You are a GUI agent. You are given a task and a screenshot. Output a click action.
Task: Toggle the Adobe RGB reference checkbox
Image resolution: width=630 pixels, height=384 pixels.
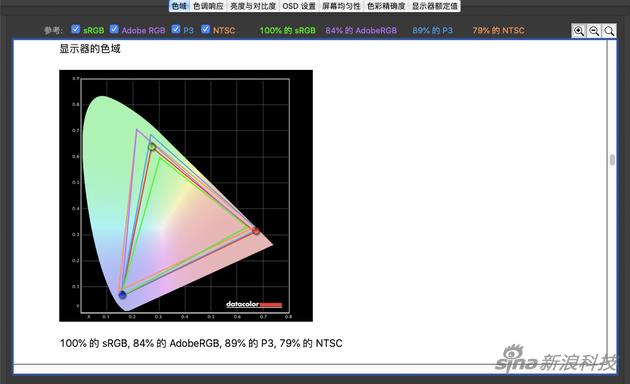click(114, 29)
